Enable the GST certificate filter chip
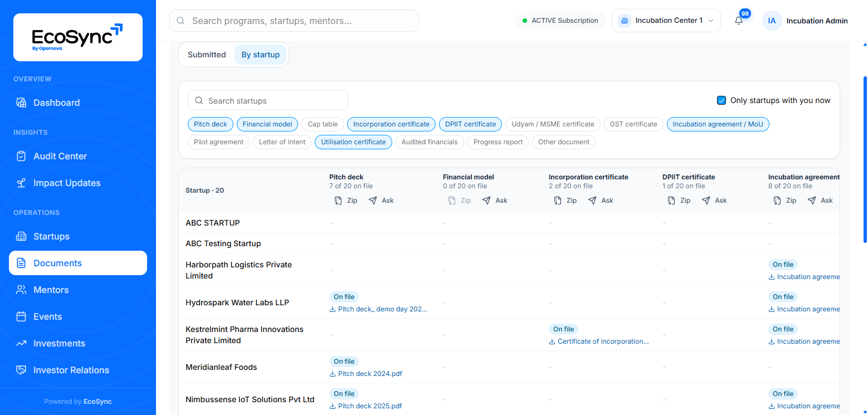 click(x=633, y=124)
